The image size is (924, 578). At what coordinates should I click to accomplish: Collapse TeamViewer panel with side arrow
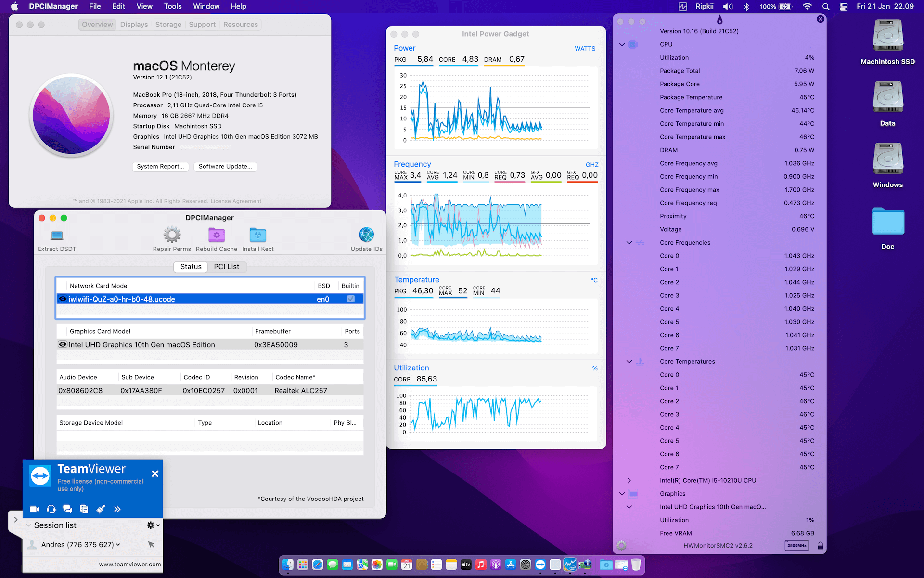point(15,520)
